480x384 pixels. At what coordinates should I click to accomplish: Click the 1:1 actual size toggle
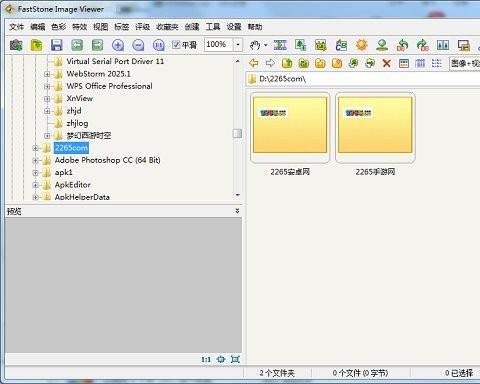click(x=206, y=359)
